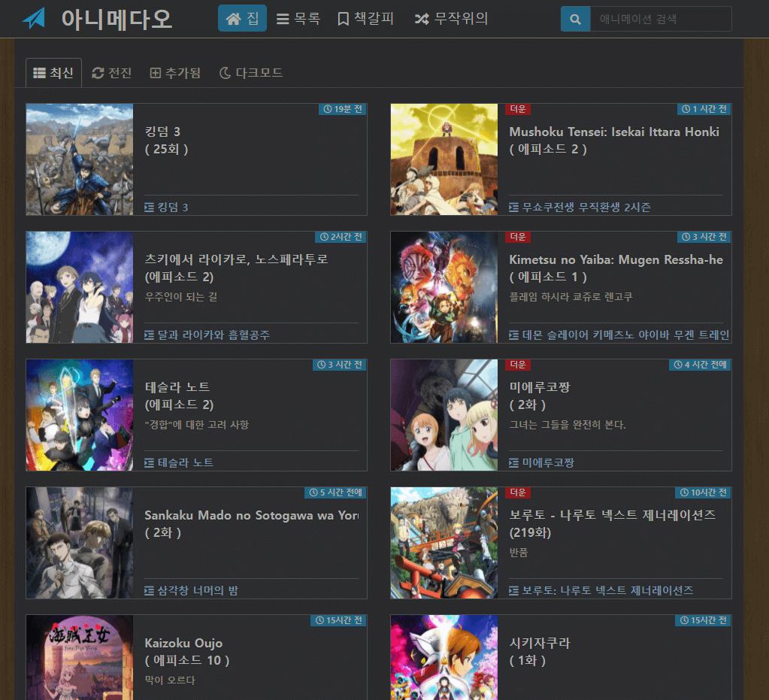This screenshot has width=769, height=700.
Task: Click the 2시간 전 time badge
Action: pyautogui.click(x=341, y=237)
